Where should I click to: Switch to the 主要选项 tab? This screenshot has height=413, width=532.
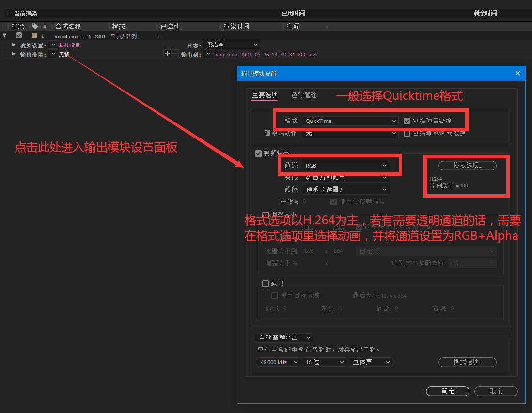(x=265, y=95)
